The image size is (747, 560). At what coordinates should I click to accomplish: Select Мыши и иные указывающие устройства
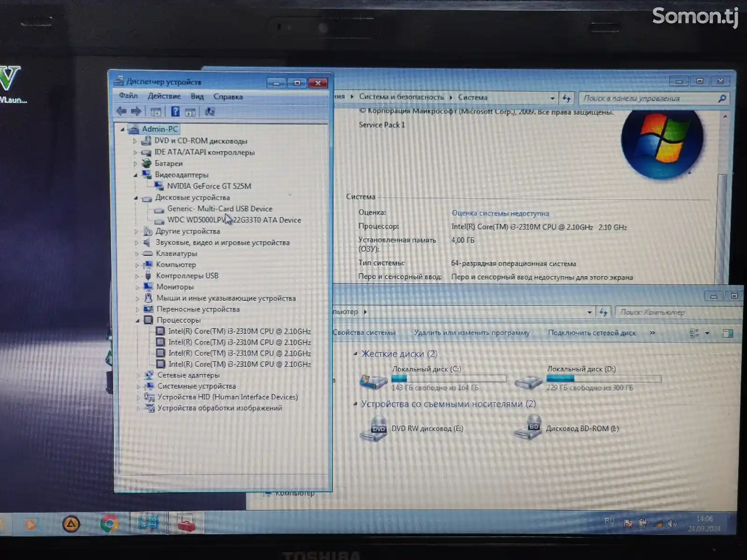226,298
